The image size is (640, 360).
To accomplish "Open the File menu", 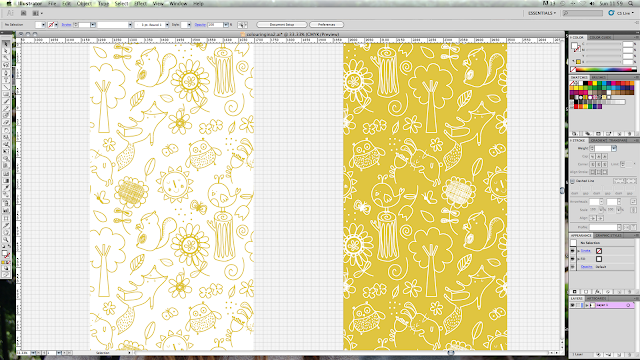I will (52, 3).
